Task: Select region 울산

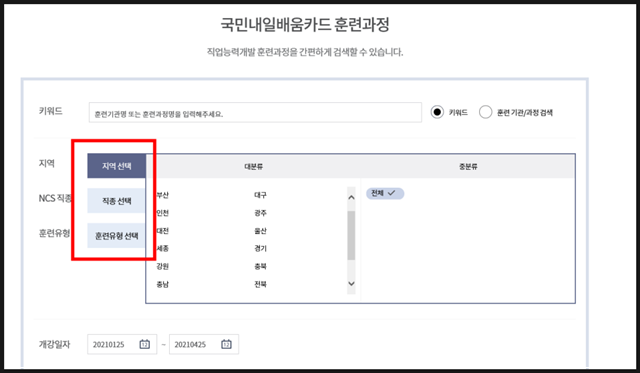Action: [260, 231]
